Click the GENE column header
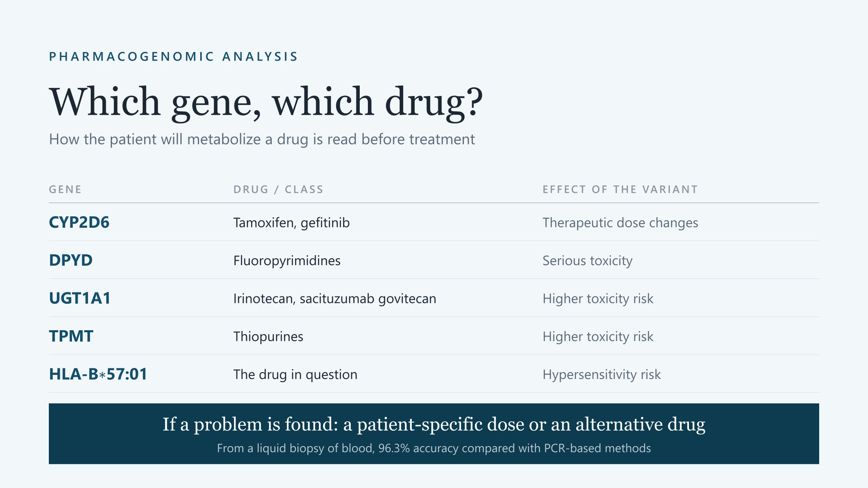868x488 pixels. (65, 190)
